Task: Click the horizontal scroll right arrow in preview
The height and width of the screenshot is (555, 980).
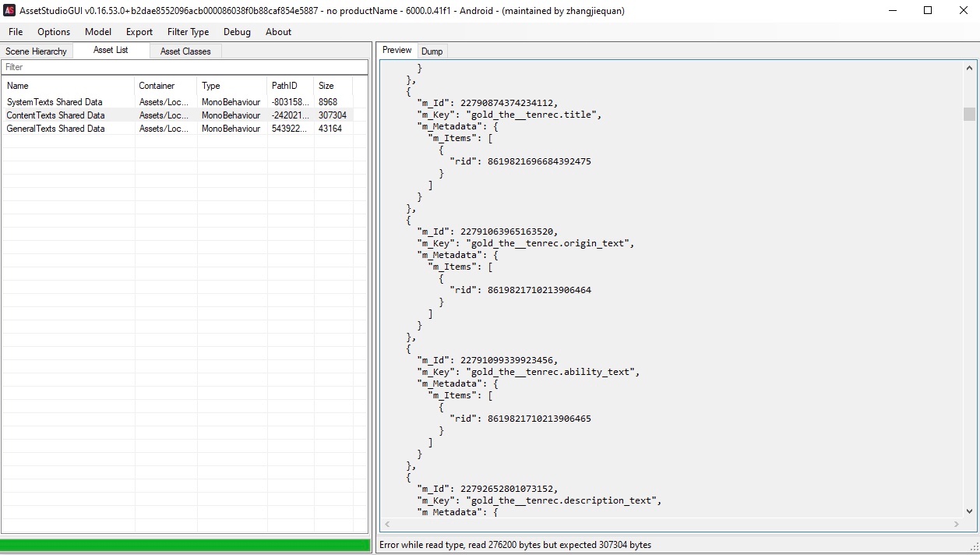Action: pyautogui.click(x=957, y=525)
